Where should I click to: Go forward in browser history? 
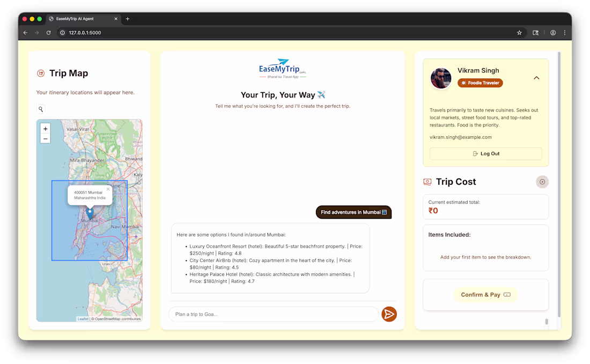[x=37, y=33]
